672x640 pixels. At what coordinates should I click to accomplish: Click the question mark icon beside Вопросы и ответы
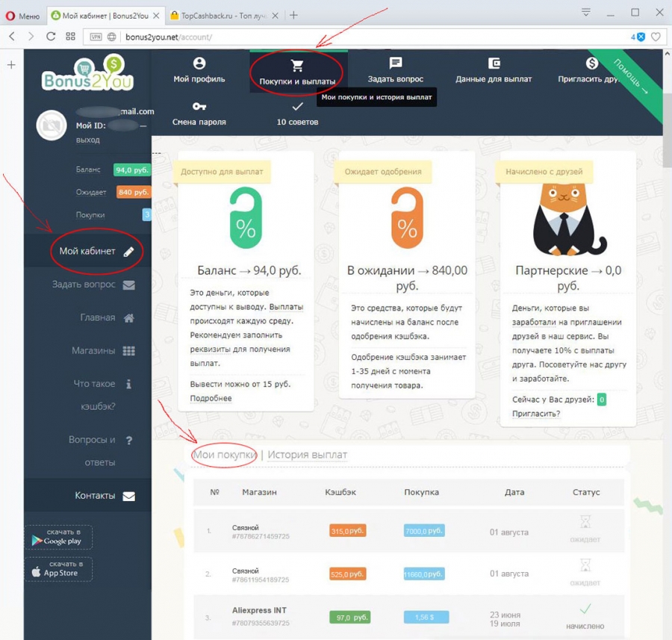[x=128, y=441]
